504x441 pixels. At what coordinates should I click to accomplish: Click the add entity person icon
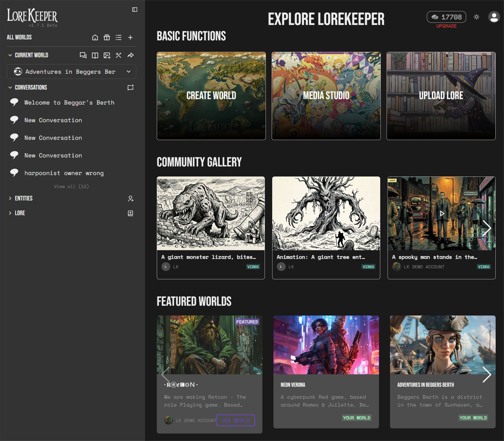(x=131, y=198)
